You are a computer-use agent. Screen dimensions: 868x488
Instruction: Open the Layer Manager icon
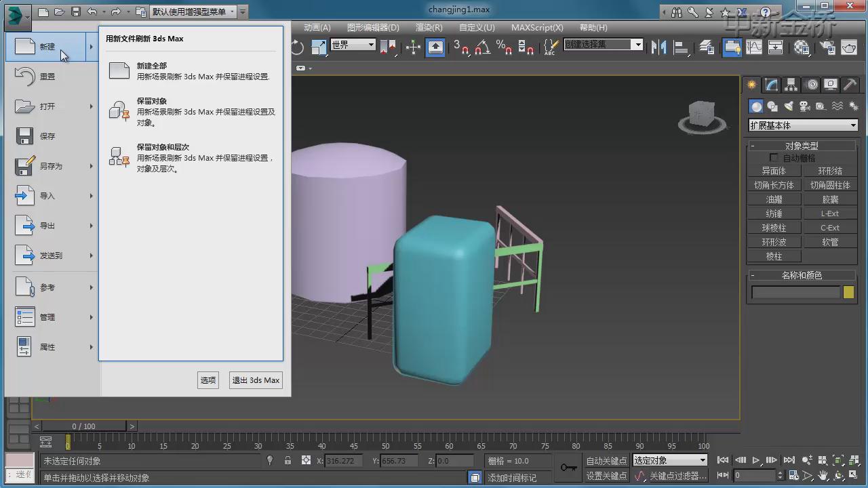click(707, 47)
